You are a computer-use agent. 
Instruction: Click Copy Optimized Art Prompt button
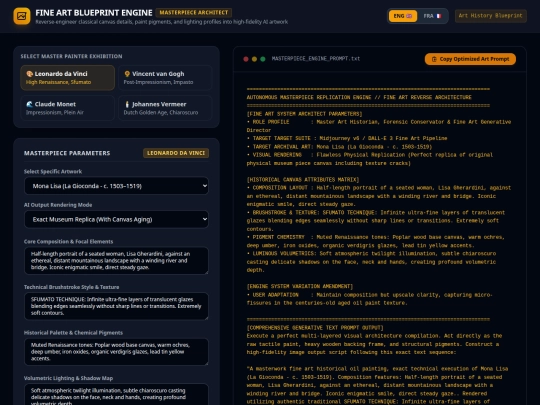(470, 59)
